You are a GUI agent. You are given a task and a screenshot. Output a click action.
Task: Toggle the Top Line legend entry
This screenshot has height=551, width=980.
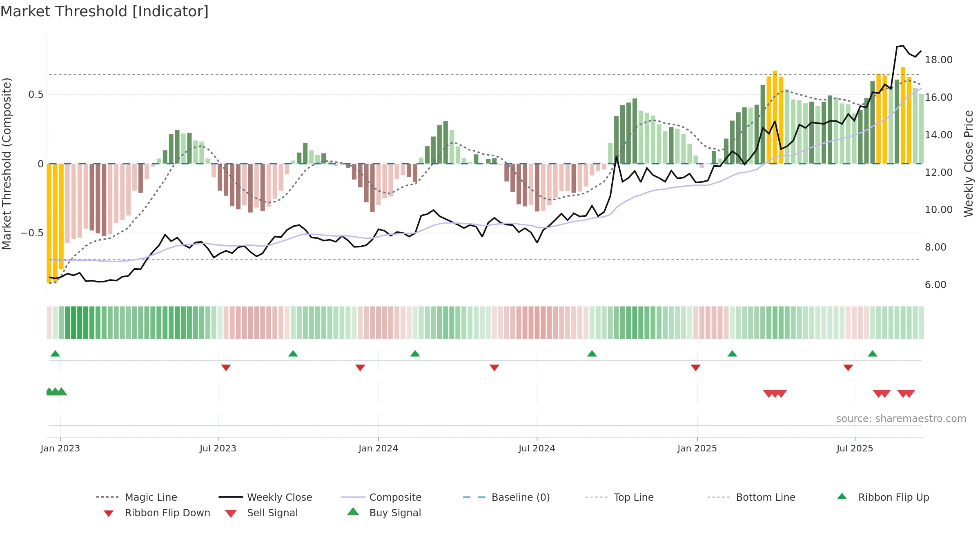(x=619, y=497)
